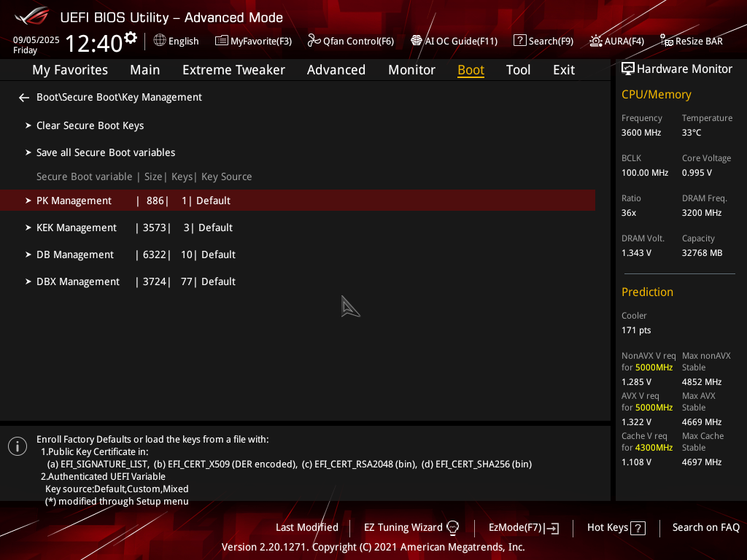Click KEK size value 3573

pyautogui.click(x=155, y=228)
